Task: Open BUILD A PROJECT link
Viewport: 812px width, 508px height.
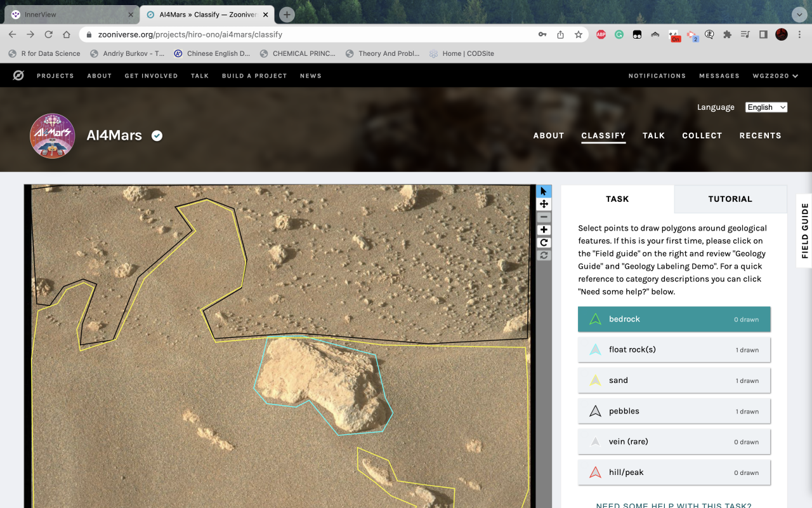Action: pos(254,76)
